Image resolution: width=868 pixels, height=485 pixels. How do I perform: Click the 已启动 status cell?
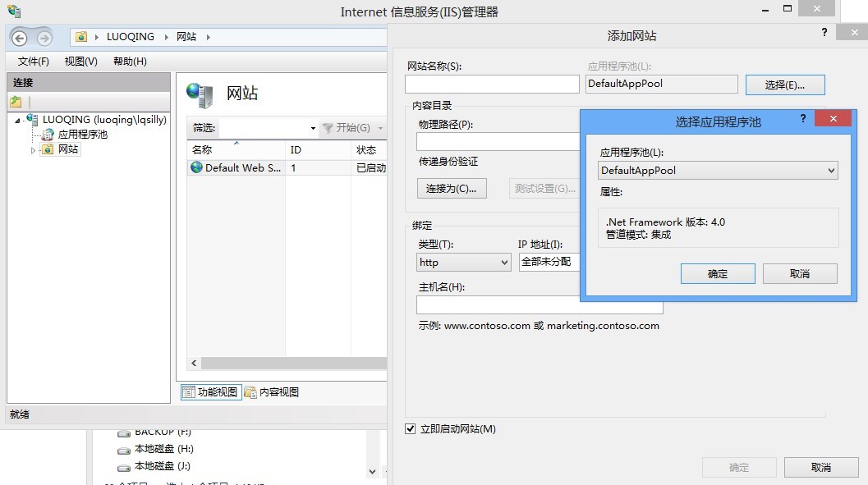(x=371, y=167)
